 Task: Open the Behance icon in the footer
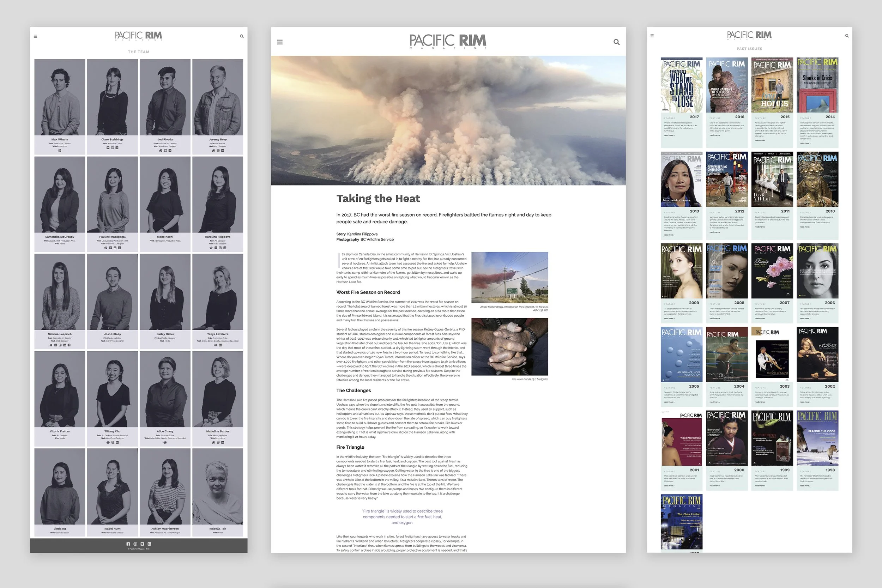click(149, 544)
